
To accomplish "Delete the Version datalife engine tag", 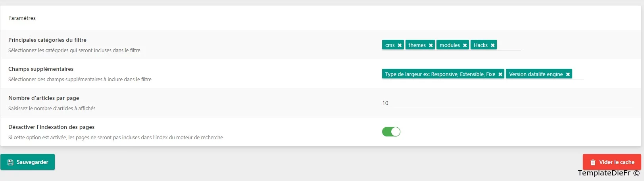I will [x=568, y=74].
